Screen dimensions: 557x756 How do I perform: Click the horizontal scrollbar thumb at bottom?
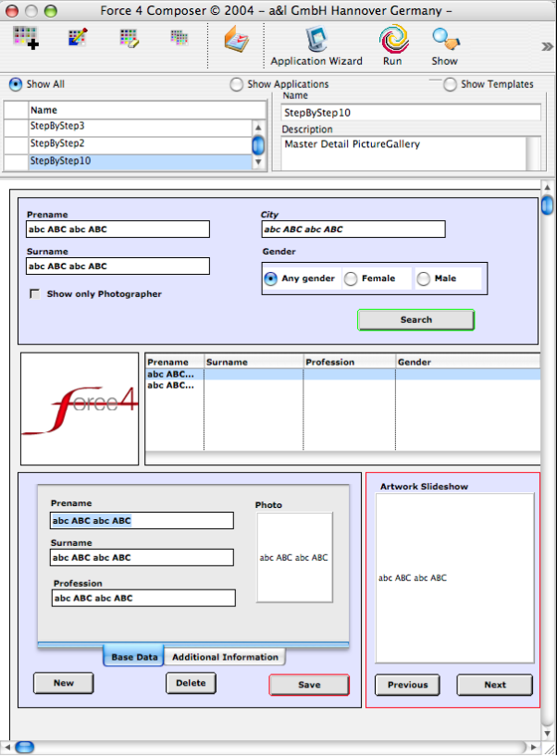[24, 747]
